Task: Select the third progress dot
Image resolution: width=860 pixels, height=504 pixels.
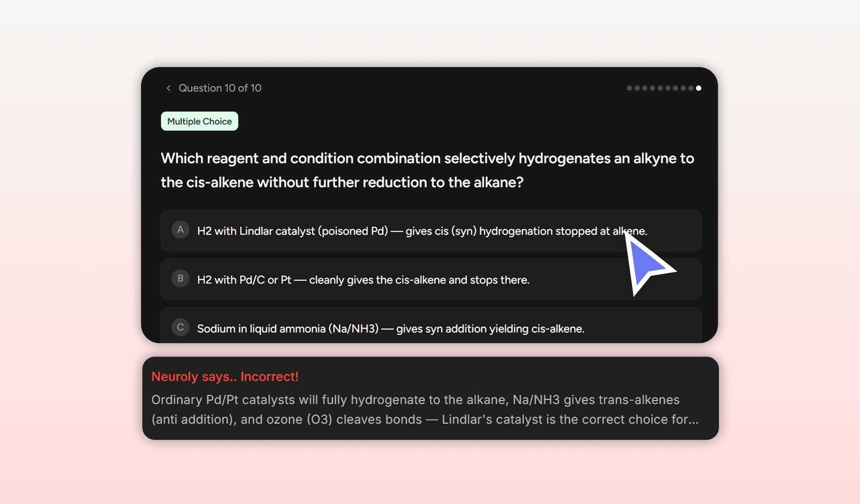Action: (645, 88)
